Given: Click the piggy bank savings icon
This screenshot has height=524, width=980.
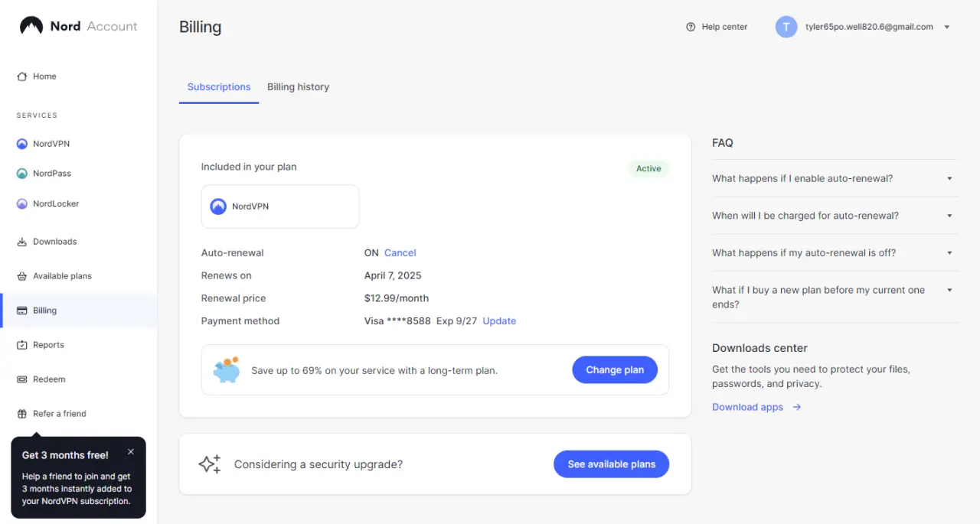Looking at the screenshot, I should [227, 370].
